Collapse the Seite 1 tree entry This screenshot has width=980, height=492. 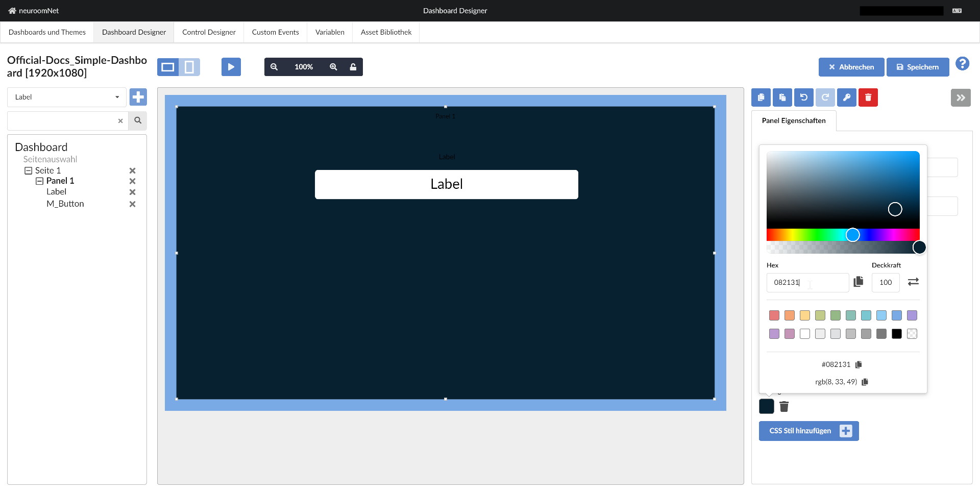click(29, 170)
